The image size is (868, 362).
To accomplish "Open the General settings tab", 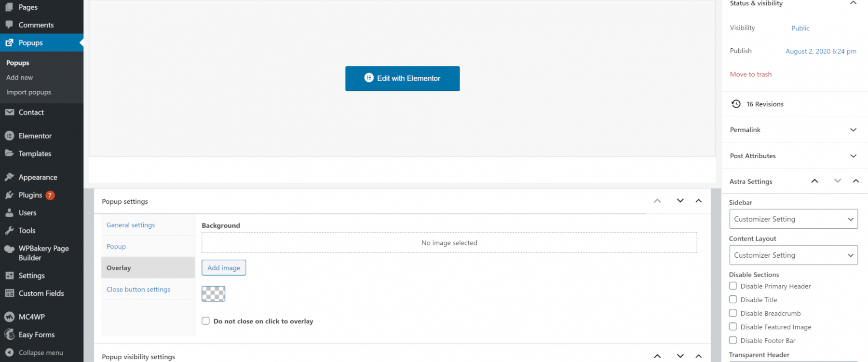I will pos(131,225).
